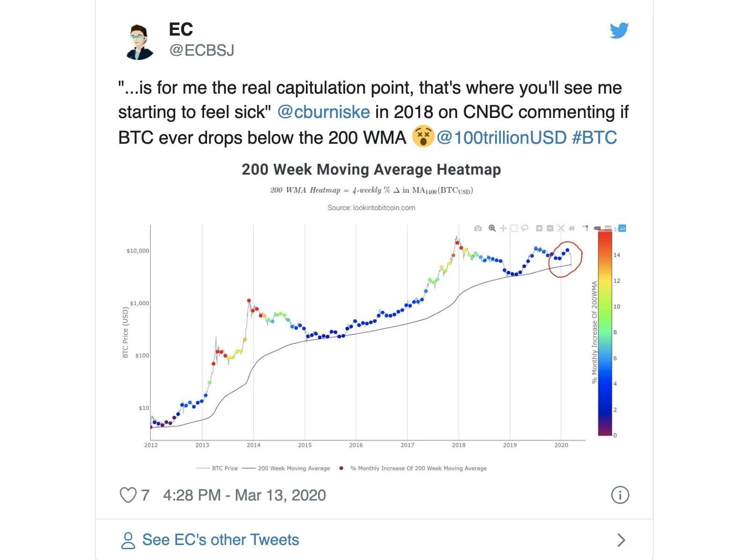Click the #BTC hashtag

[594, 138]
